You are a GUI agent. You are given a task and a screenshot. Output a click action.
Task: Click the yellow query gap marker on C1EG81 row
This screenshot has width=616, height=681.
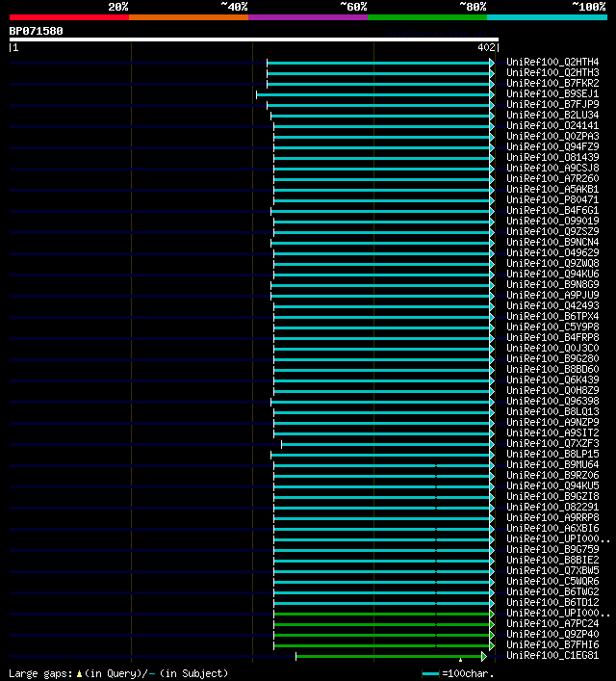460,660
